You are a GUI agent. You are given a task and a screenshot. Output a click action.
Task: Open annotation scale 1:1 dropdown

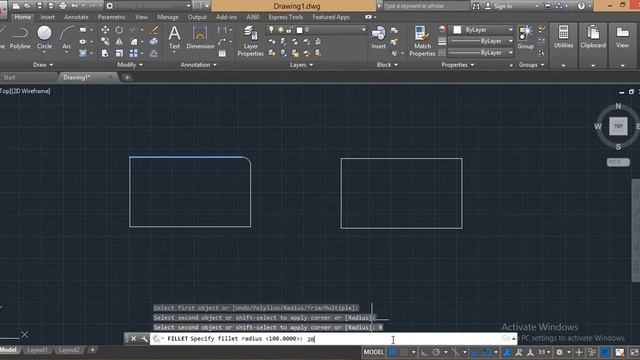tap(544, 352)
